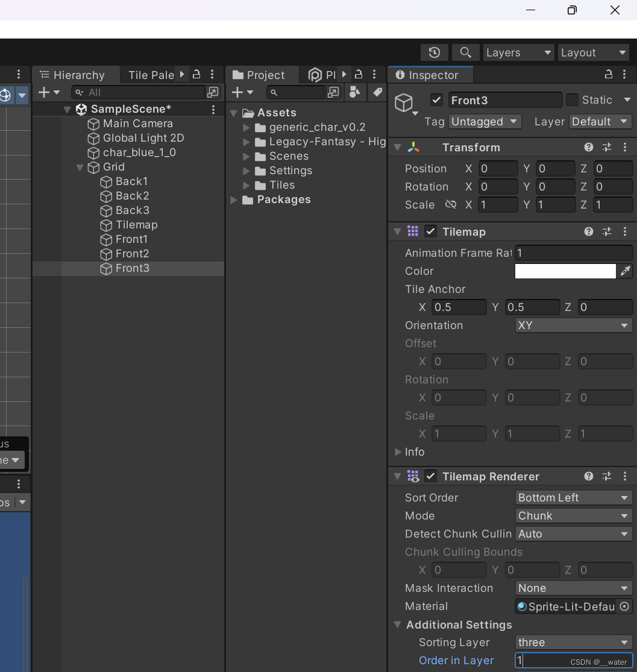Toggle the Hierarchy panel lock icon

[196, 74]
